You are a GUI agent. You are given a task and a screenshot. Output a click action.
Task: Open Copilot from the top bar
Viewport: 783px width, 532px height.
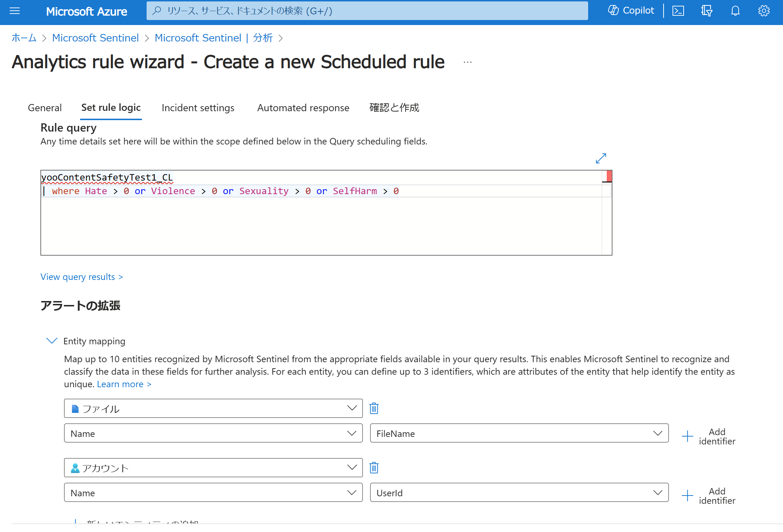[x=631, y=11]
